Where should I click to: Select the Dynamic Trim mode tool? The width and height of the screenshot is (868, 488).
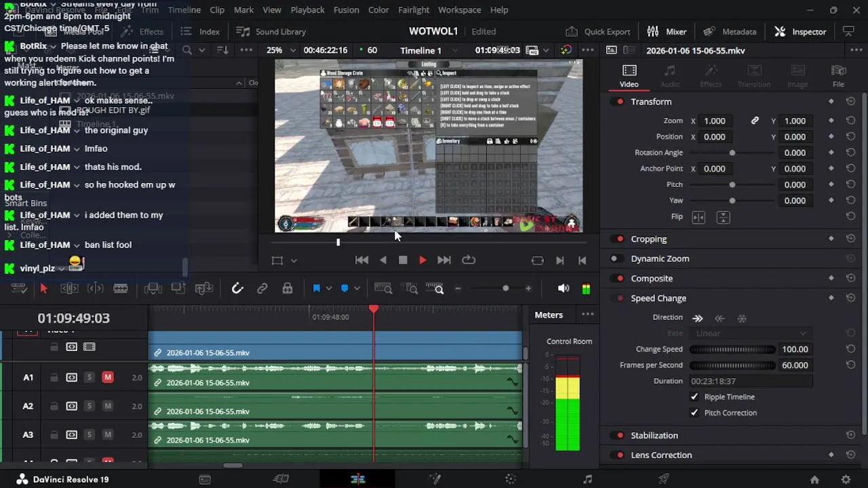[x=95, y=289]
